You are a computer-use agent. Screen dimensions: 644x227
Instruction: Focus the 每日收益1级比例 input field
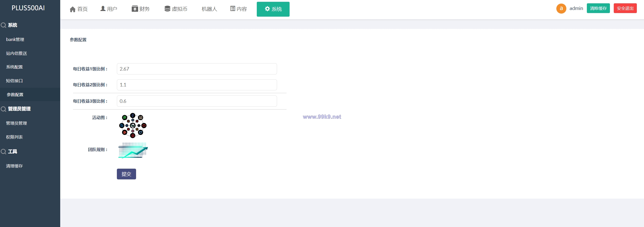pyautogui.click(x=197, y=69)
